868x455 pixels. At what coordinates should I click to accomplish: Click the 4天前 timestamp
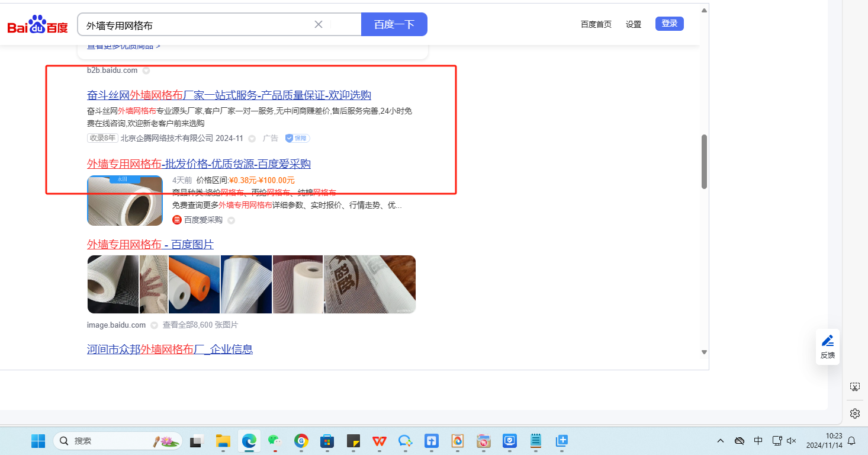click(x=182, y=180)
